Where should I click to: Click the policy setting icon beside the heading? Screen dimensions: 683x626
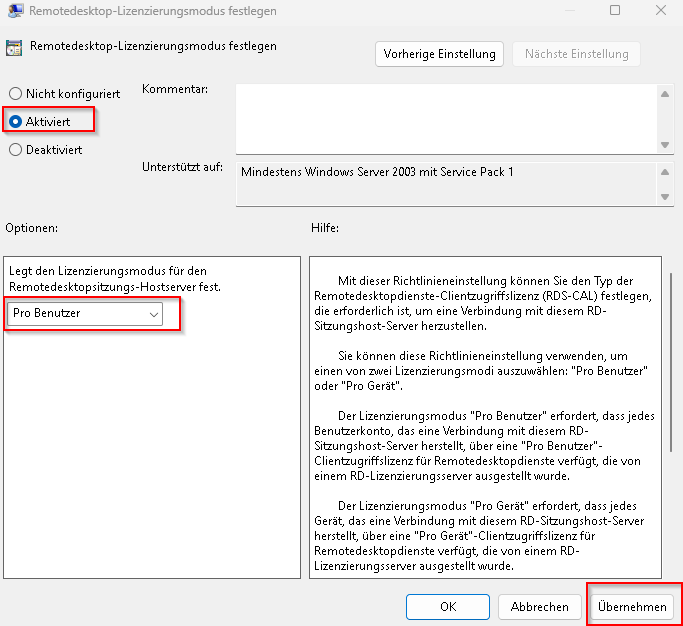point(15,48)
